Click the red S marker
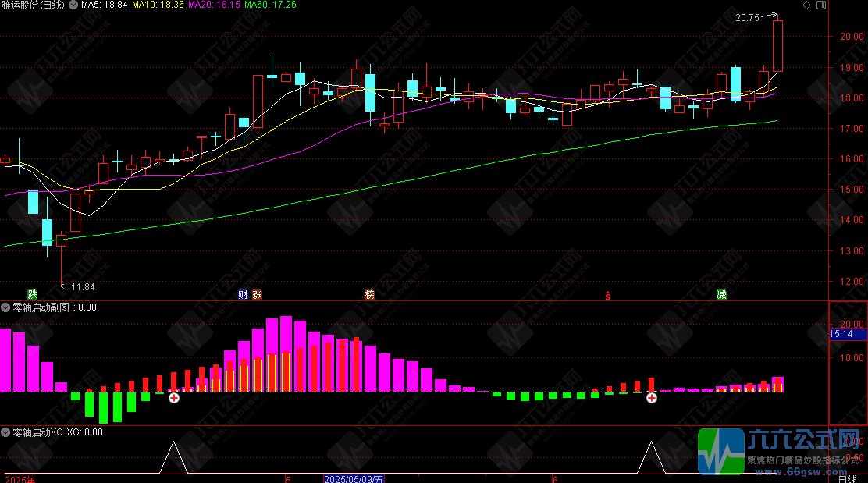868x483 pixels. point(607,295)
